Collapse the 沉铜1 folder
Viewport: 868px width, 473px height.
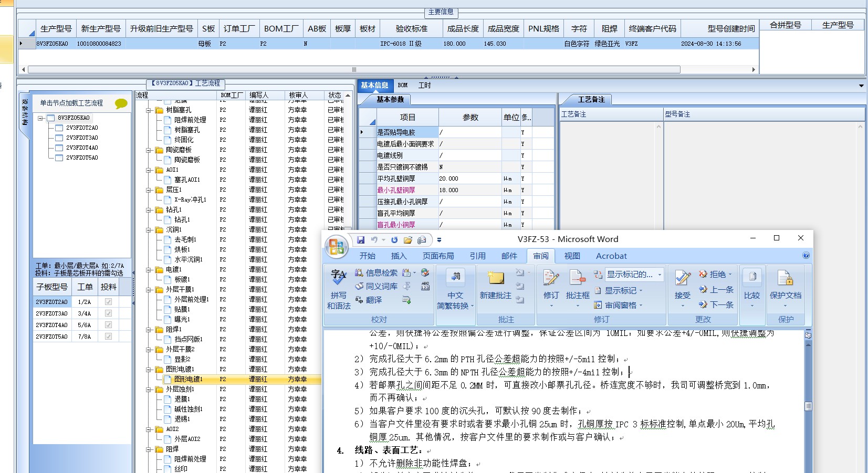149,230
